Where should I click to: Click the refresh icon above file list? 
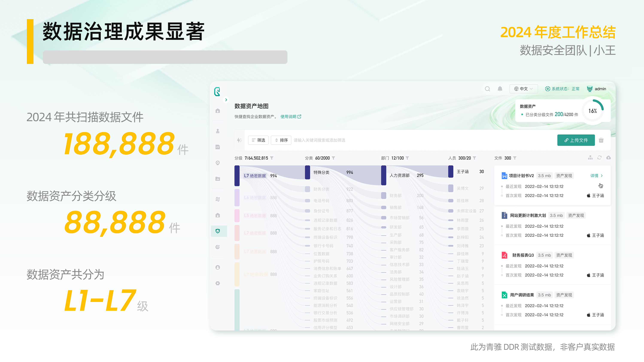[x=599, y=158]
